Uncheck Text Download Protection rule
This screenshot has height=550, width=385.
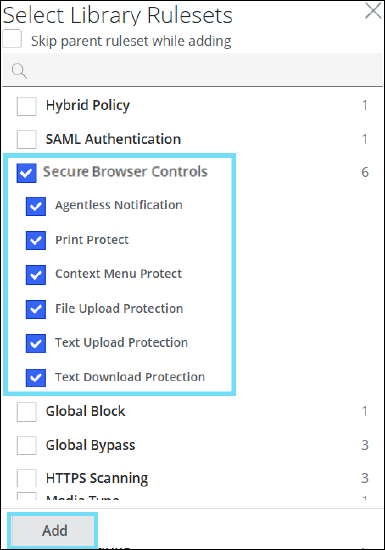[x=36, y=377]
